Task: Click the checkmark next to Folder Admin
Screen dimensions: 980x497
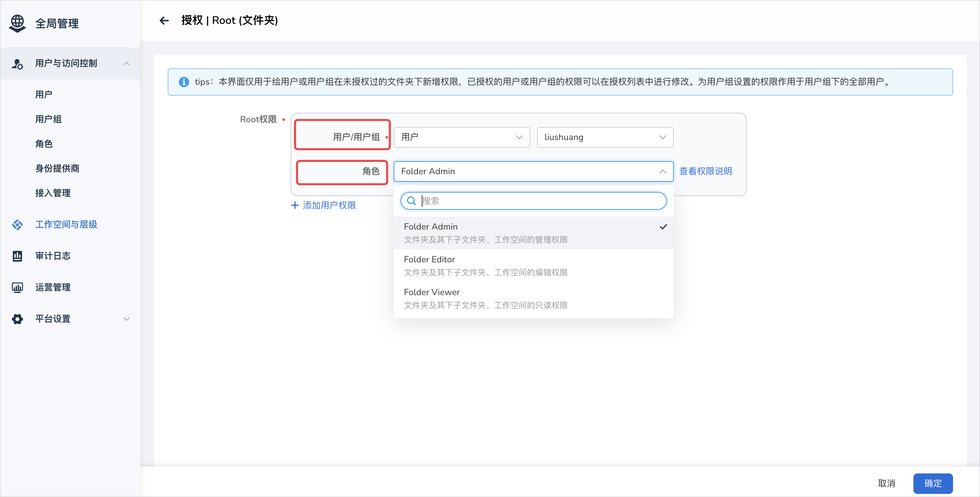Action: (663, 227)
